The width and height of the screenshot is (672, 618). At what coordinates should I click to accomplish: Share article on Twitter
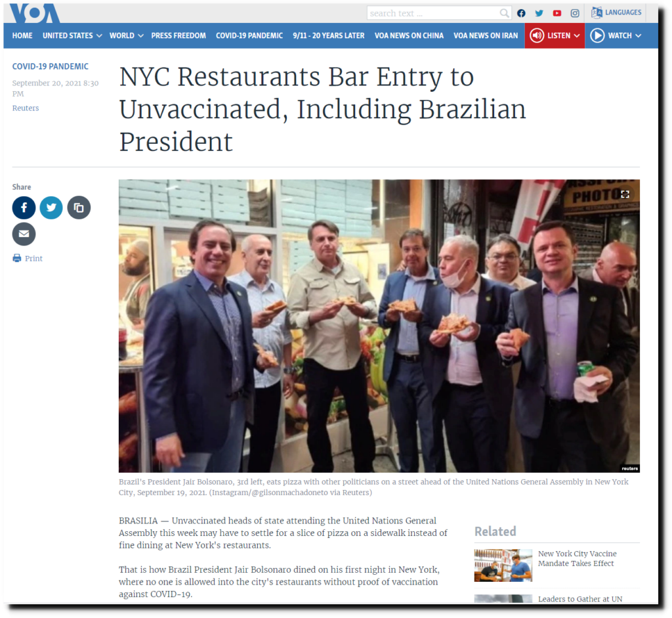point(51,208)
